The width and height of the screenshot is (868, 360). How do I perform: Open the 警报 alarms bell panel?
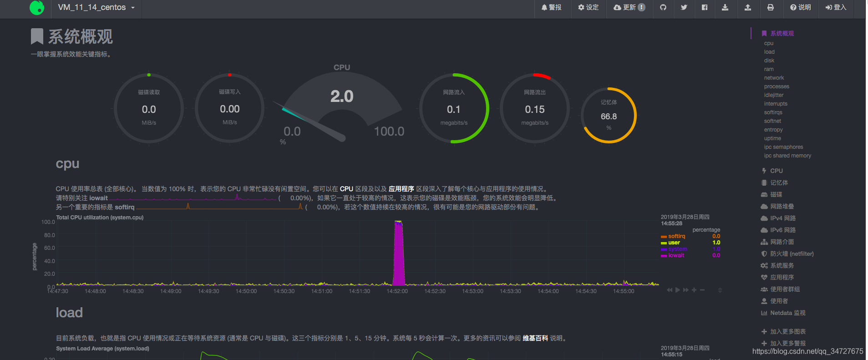(551, 8)
